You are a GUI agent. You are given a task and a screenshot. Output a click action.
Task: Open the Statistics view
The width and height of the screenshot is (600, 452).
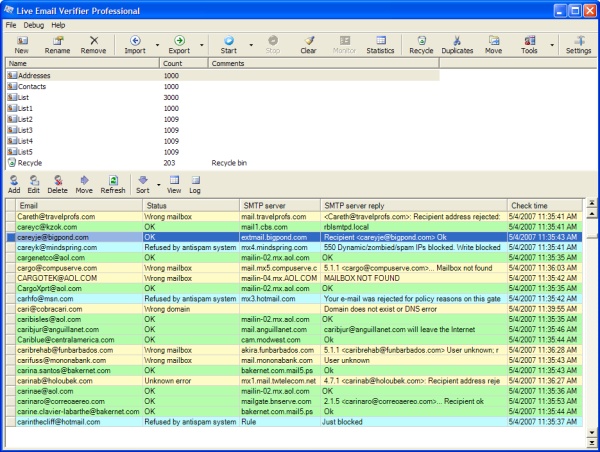click(x=380, y=45)
